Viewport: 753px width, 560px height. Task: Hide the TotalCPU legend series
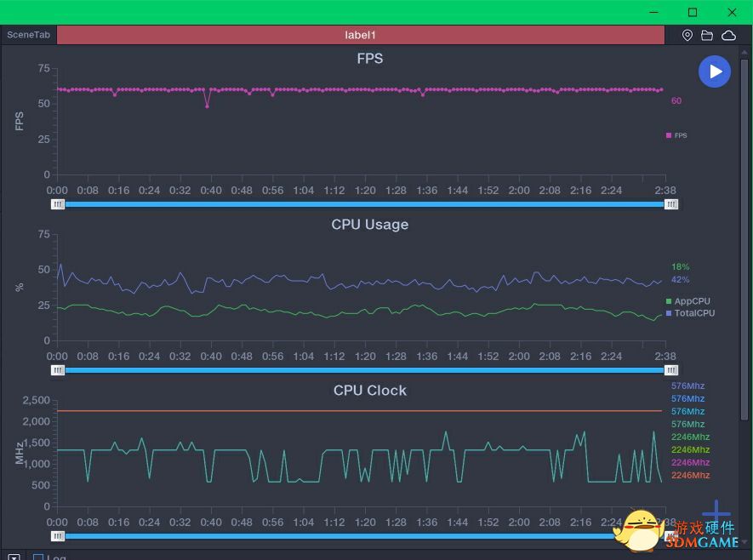coord(689,313)
